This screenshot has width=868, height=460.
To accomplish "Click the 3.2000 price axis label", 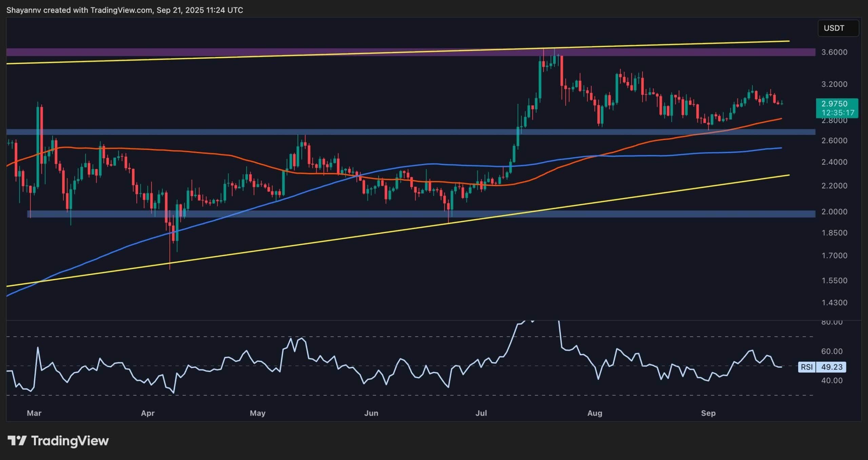I will pyautogui.click(x=834, y=84).
